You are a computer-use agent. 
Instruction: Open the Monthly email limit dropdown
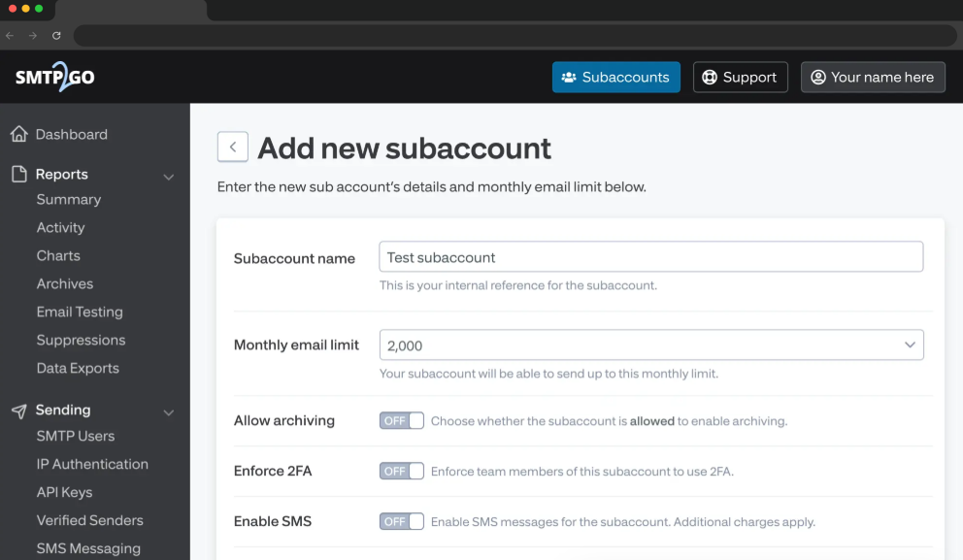[651, 346]
